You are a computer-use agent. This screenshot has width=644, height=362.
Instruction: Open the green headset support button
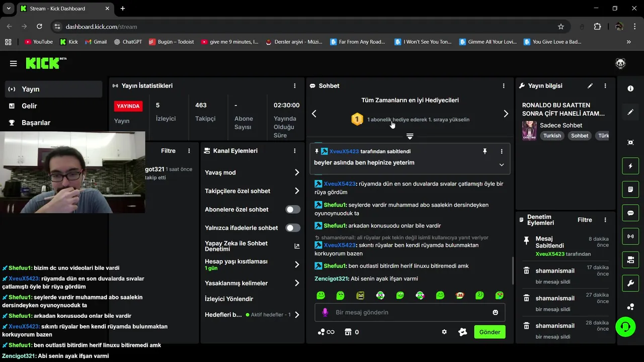click(x=625, y=327)
